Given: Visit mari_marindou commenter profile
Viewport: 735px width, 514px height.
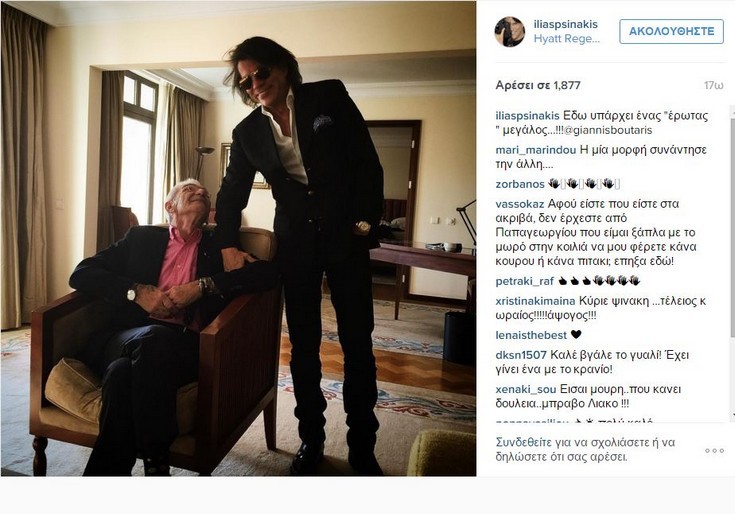Looking at the screenshot, I should coord(536,150).
